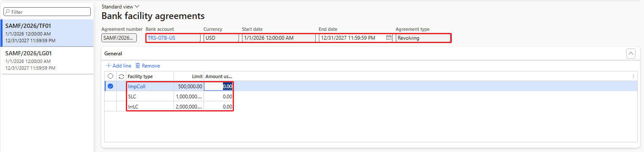Click the Start date field
This screenshot has height=152, width=644.
tap(279, 38)
